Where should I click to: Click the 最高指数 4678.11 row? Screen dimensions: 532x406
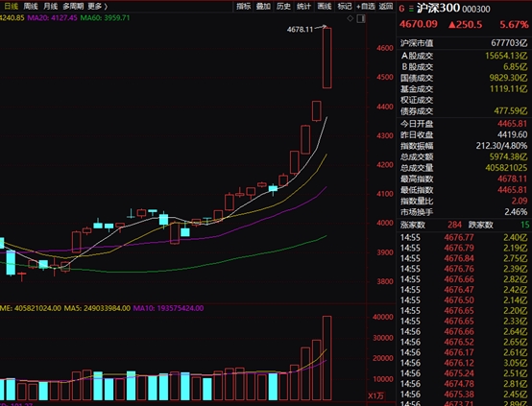464,179
